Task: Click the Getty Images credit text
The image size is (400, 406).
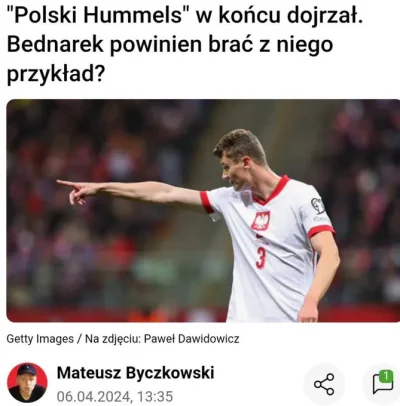Action: tap(40, 339)
